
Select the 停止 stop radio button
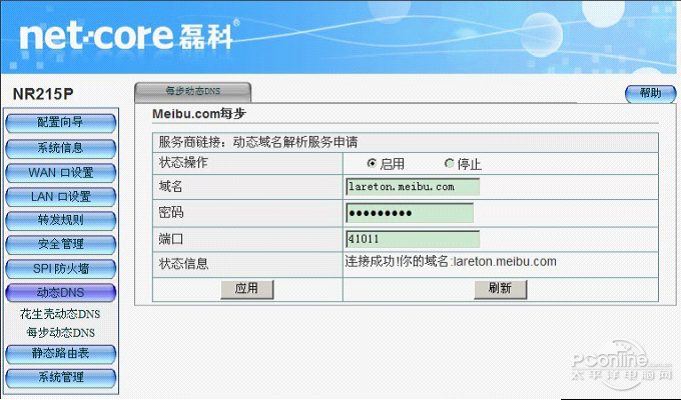tap(449, 163)
